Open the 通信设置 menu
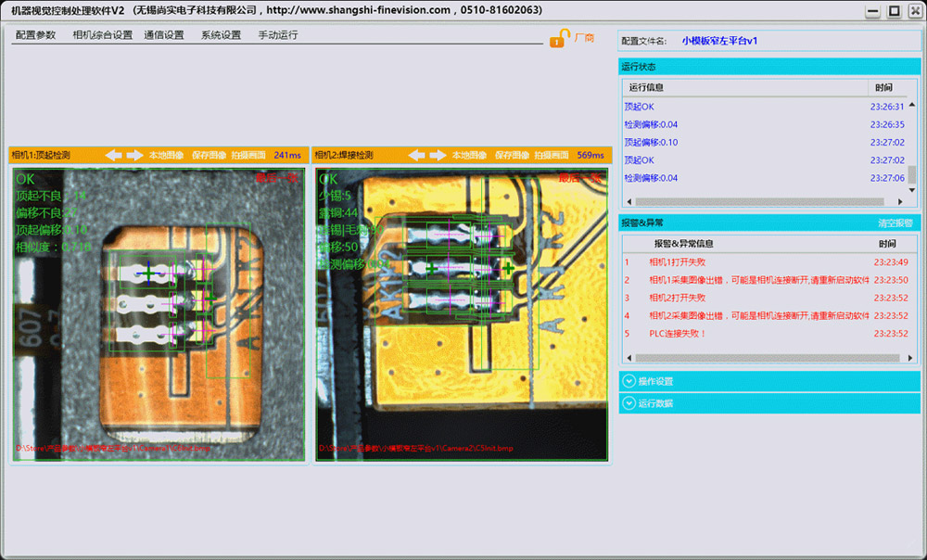 tap(164, 35)
